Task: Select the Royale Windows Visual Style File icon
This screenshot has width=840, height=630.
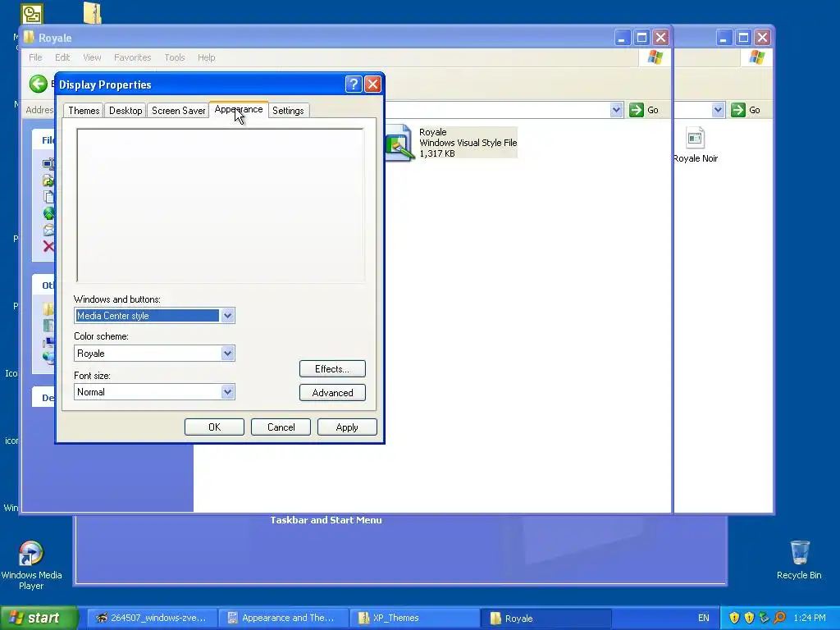Action: point(399,142)
